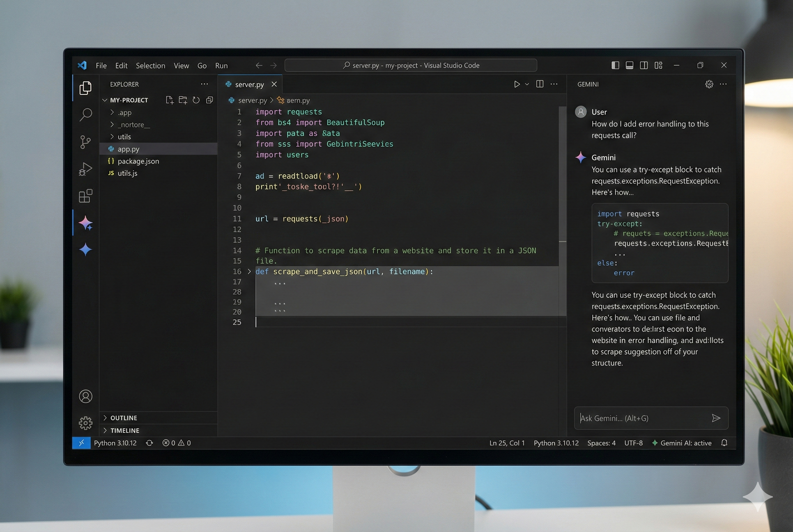Refresh the Explorer file list
Screen dimensions: 793x532
coord(196,100)
